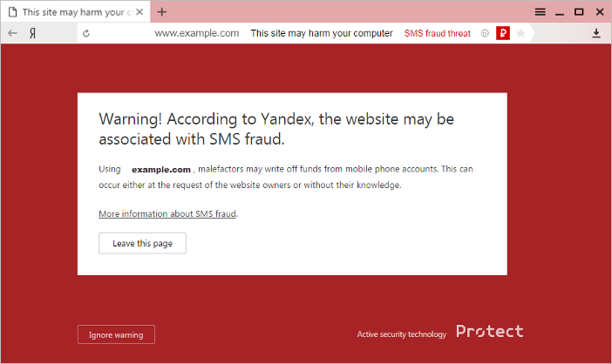
Task: Open Yandex home via the Я icon
Action: 33,33
